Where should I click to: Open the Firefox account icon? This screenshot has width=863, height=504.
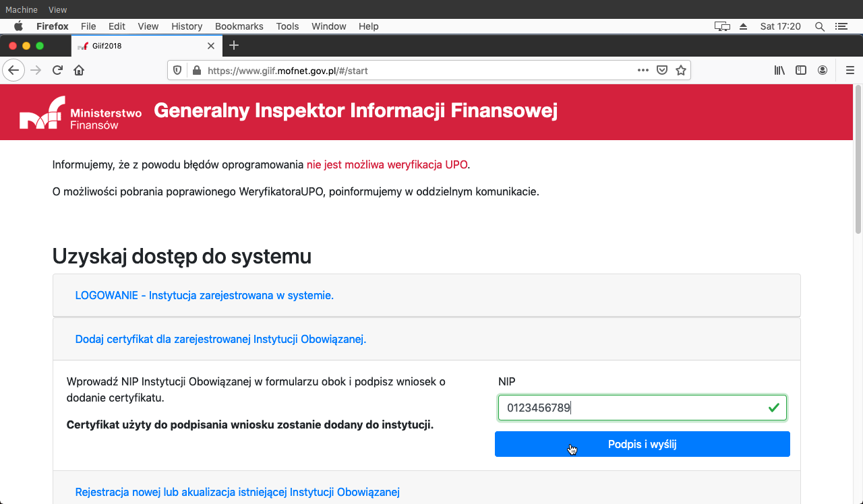click(823, 70)
